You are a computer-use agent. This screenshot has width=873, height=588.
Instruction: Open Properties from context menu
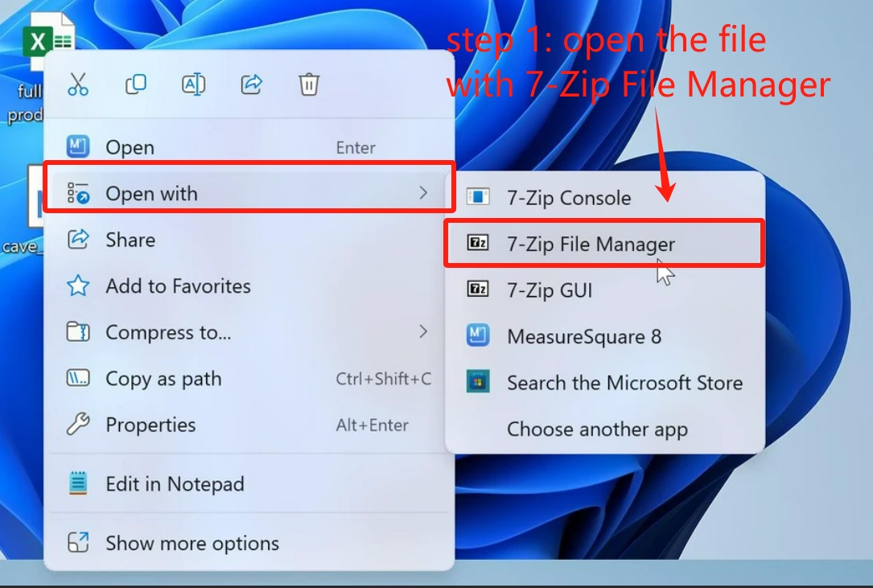click(x=249, y=425)
